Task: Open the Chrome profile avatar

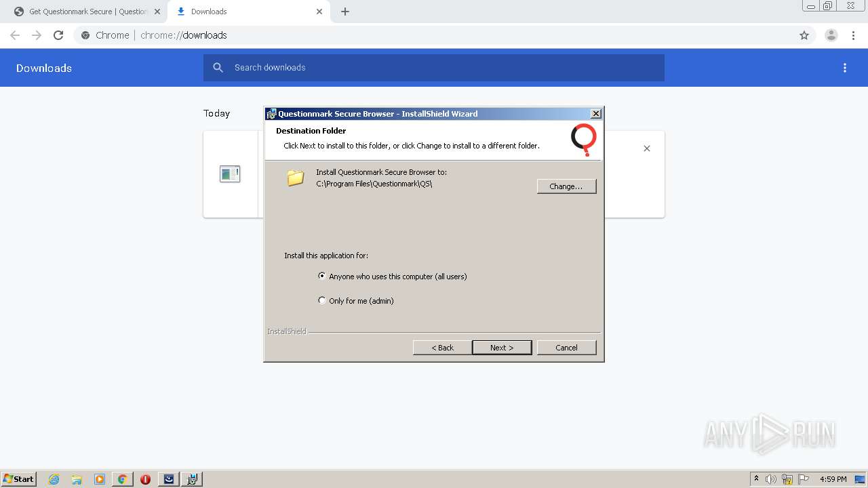Action: [x=831, y=35]
